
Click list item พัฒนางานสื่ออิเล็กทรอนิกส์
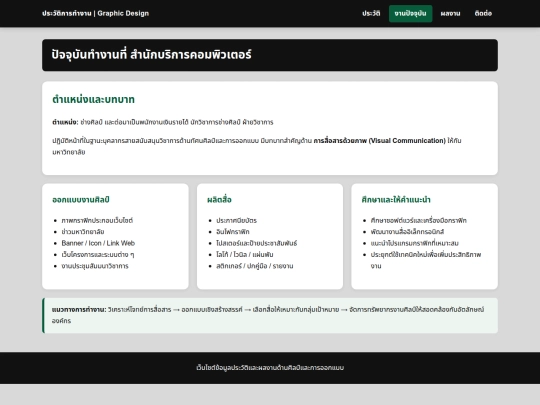click(407, 232)
